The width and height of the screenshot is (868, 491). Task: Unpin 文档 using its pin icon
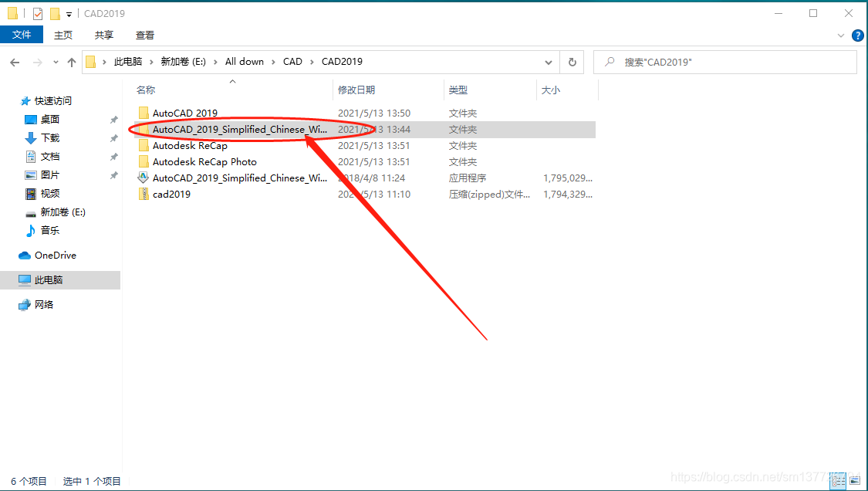[x=113, y=157]
